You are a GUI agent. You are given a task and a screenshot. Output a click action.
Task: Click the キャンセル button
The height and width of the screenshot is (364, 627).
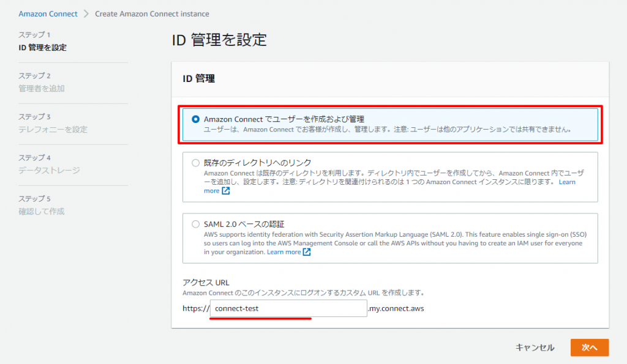535,347
